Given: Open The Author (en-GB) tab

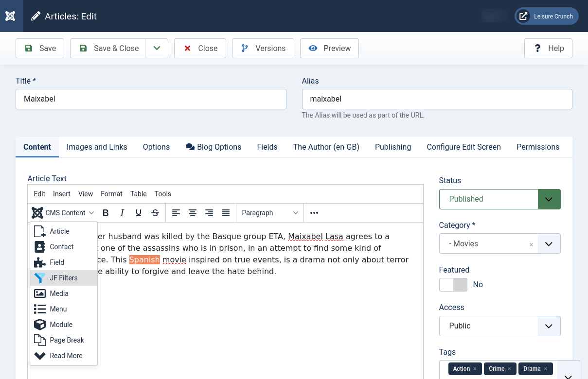Looking at the screenshot, I should 326,147.
